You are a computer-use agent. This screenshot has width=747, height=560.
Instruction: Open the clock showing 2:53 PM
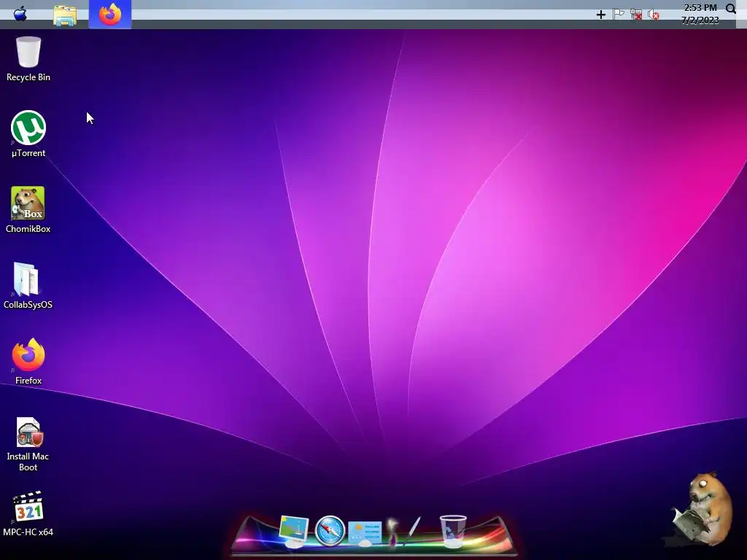[700, 14]
